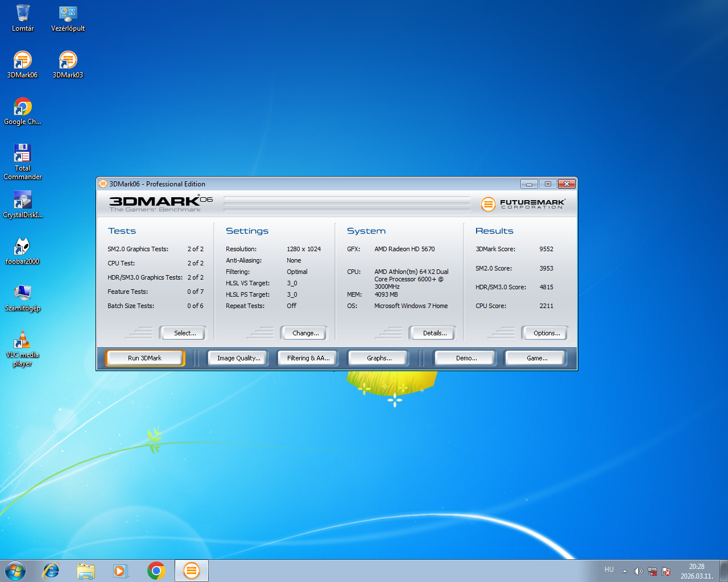Open Image Quality settings
Viewport: 728px width, 582px height.
(238, 358)
